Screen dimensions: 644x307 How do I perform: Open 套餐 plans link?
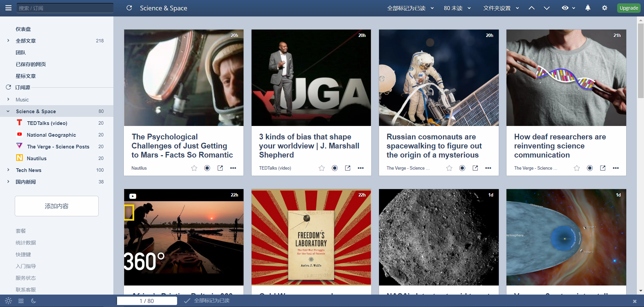(20, 231)
